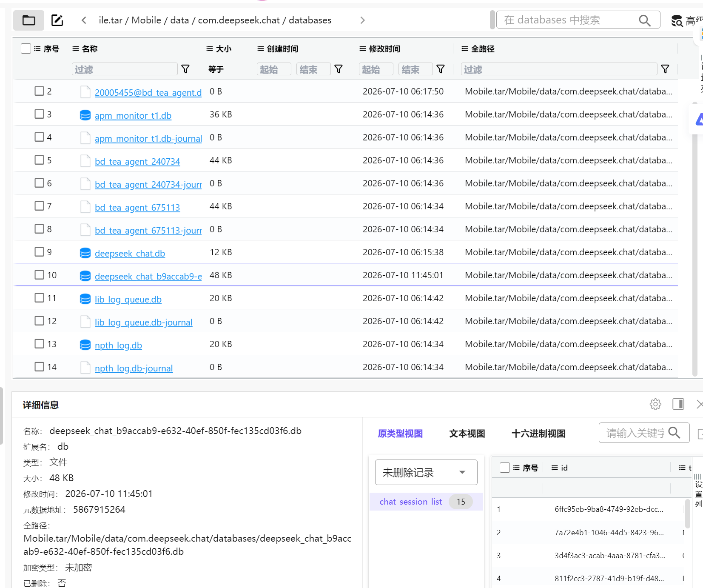This screenshot has width=703, height=588.
Task: Click file icon for npth_log.db-journal
Action: coord(85,368)
